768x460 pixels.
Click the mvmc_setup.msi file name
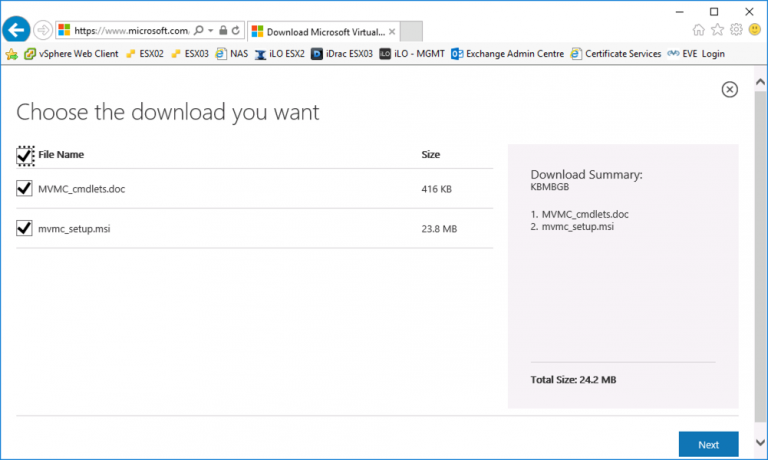tap(74, 229)
